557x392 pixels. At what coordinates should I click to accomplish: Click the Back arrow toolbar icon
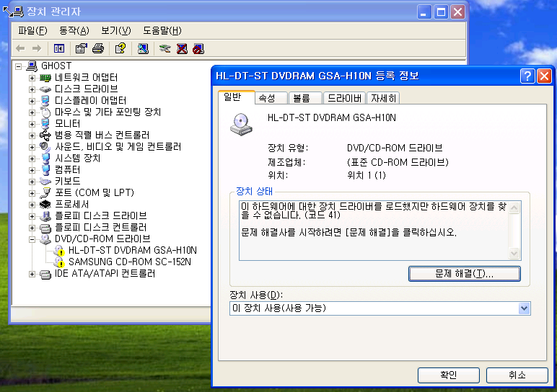coord(21,48)
